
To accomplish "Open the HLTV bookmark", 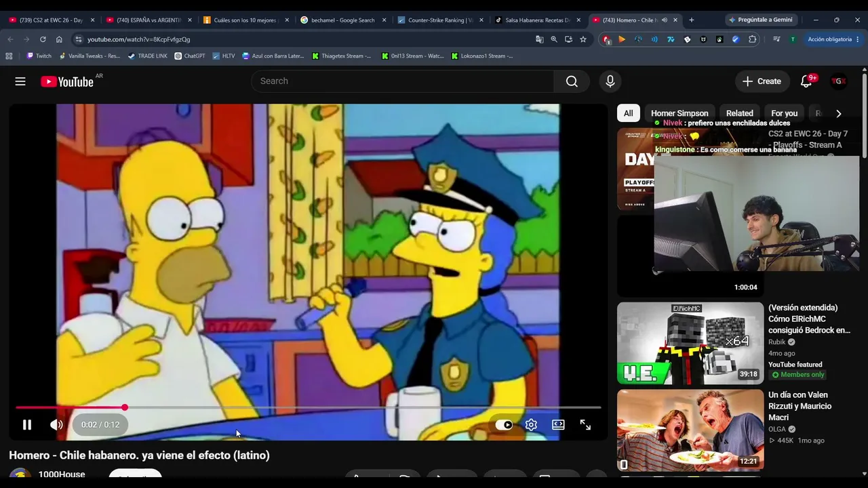I will coord(223,56).
